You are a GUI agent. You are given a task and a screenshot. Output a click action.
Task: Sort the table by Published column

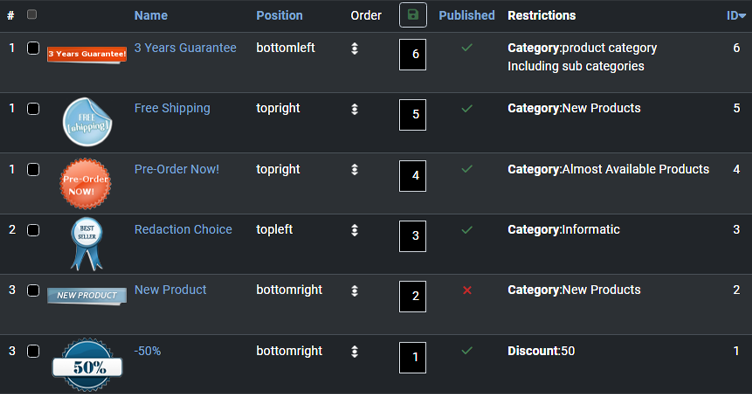(467, 15)
